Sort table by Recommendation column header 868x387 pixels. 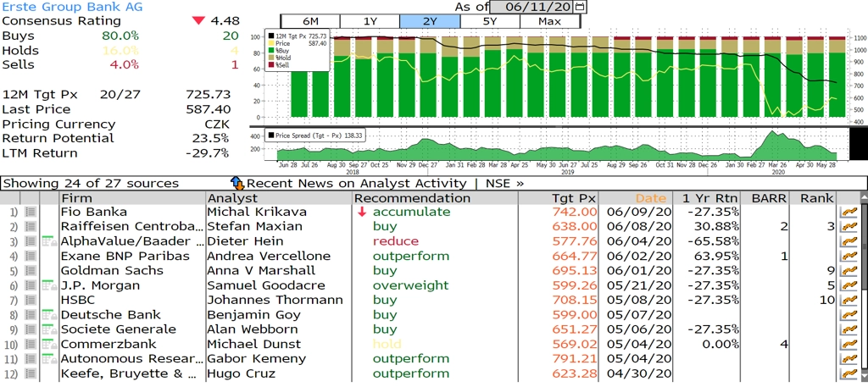(435, 198)
